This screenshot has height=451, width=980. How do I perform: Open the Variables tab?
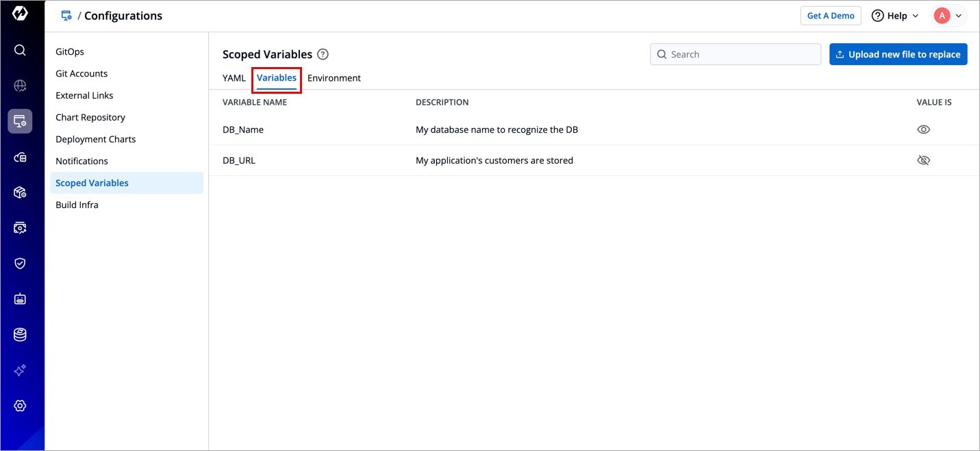coord(277,78)
